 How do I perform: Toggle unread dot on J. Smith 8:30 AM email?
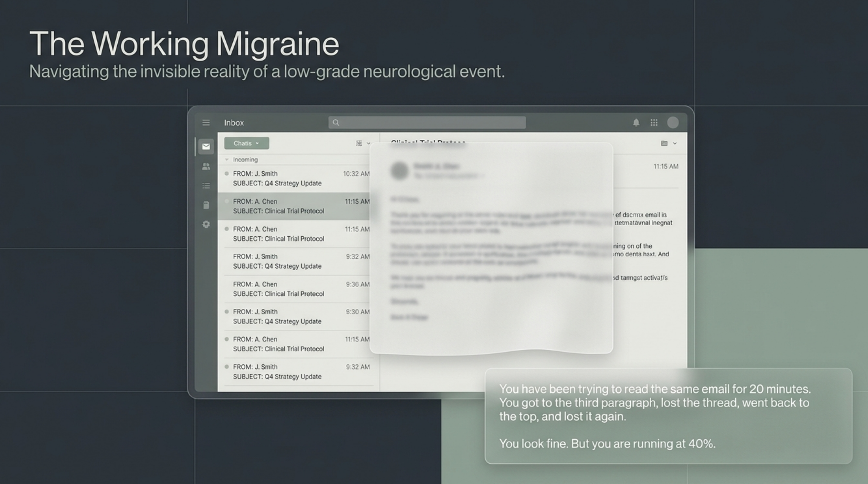[227, 312]
